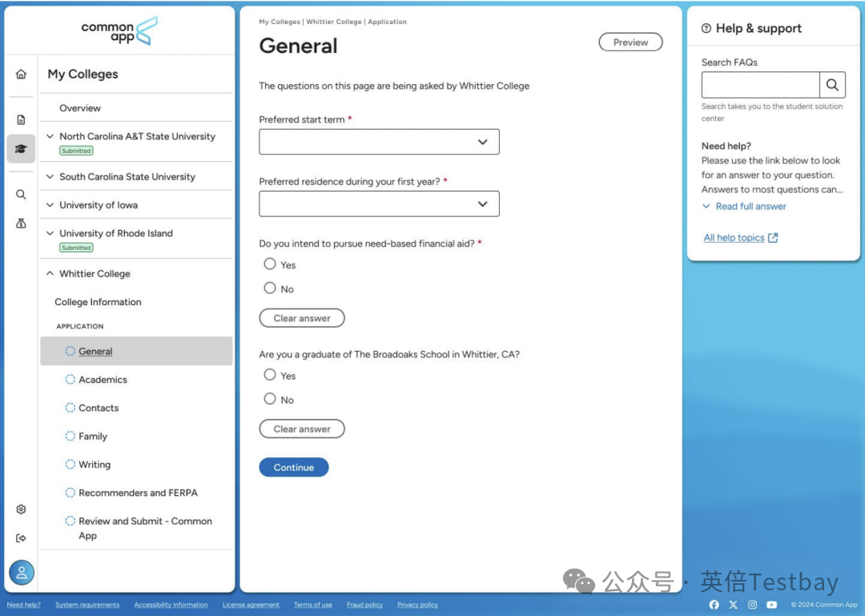
Task: Open Preferred residence during first year dropdown
Action: coord(379,204)
